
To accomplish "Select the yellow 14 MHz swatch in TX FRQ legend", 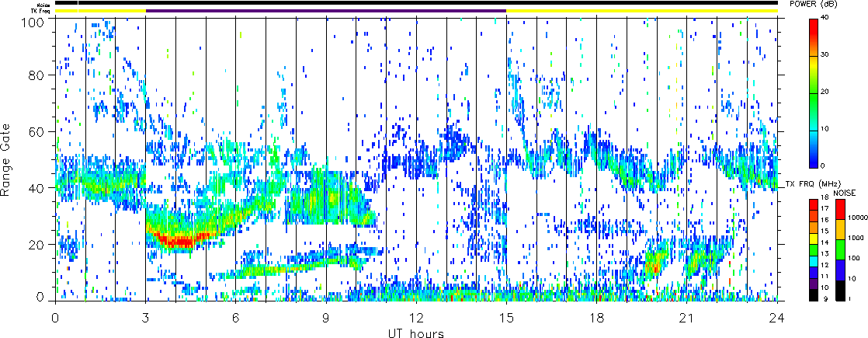I will click(x=814, y=239).
